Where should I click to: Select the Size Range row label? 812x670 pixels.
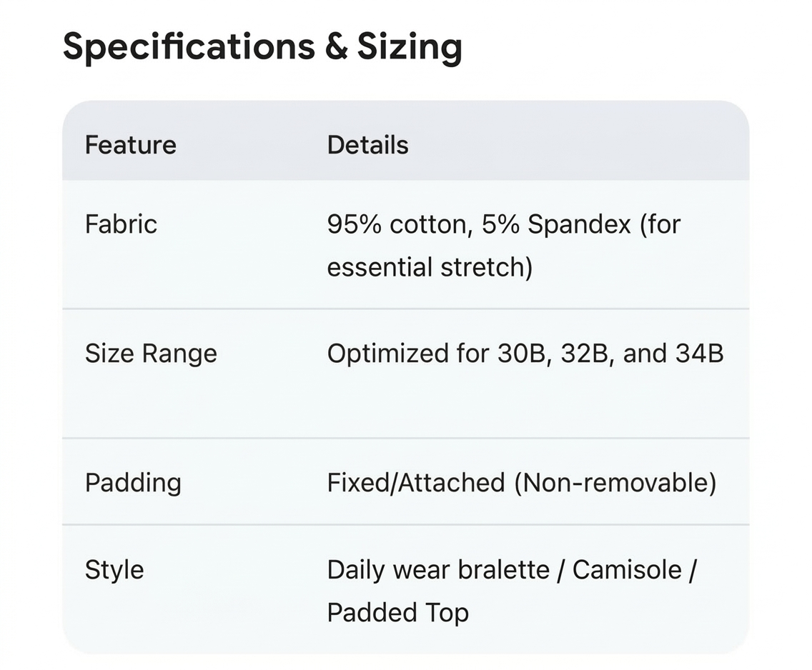click(x=151, y=354)
